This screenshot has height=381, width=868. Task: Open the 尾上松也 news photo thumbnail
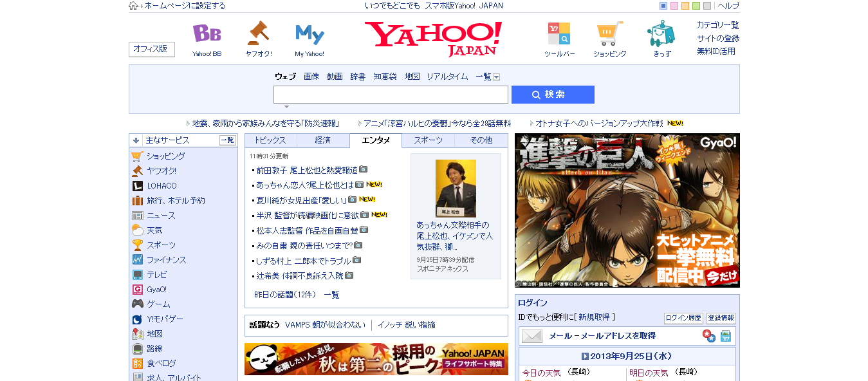pos(456,188)
